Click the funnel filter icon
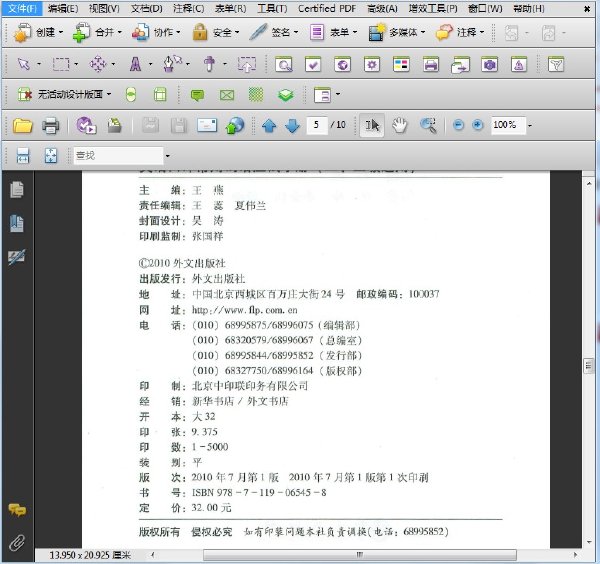The image size is (600, 564). click(556, 65)
